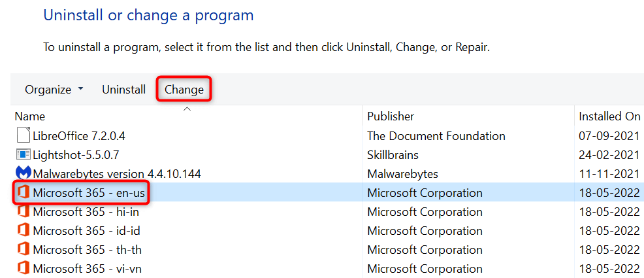This screenshot has width=644, height=278.
Task: Click the sort arrow above the Name column
Action: [187, 109]
